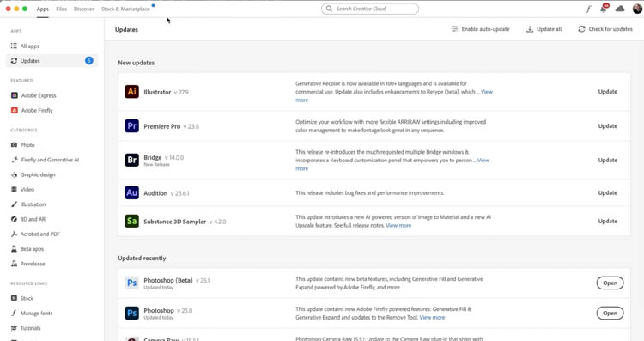Update Bridge v14.0.0

pos(607,160)
